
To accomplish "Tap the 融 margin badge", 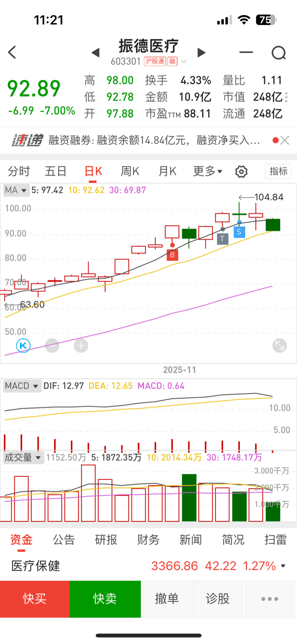I will click(172, 61).
